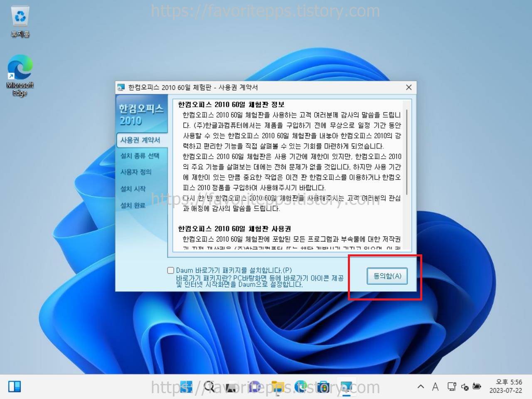
Task: Enable the Daum 바로가기 패키지 install checkbox
Action: pos(170,271)
